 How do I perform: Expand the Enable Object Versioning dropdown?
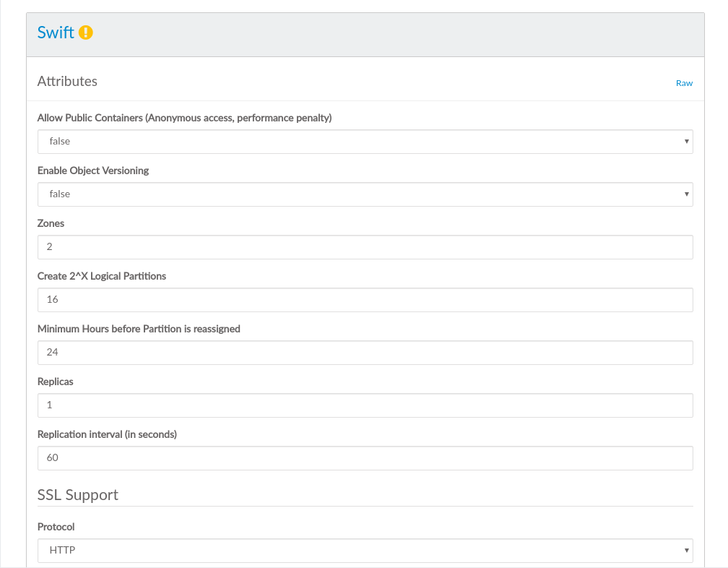coord(365,194)
